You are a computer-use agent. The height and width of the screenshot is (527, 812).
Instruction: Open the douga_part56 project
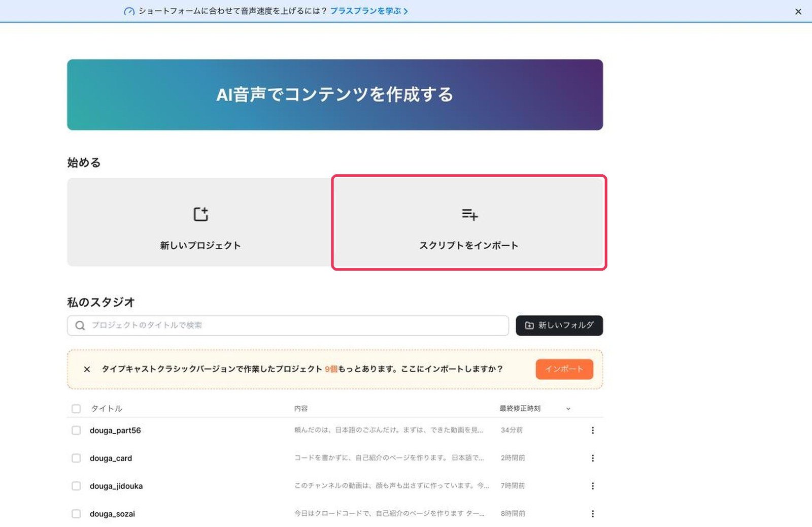(115, 431)
